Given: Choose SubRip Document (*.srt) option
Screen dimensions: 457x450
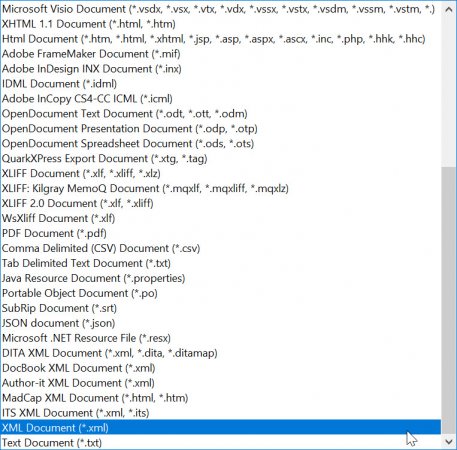Looking at the screenshot, I should tap(221, 308).
